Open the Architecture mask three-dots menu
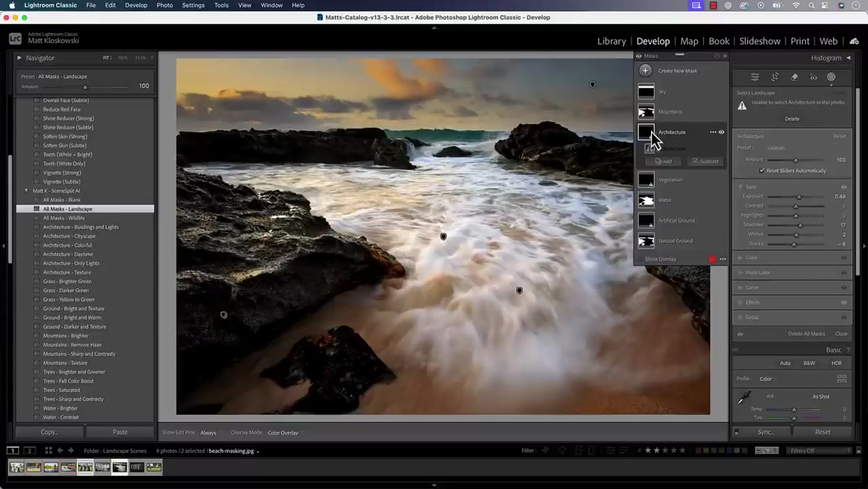 tap(713, 132)
